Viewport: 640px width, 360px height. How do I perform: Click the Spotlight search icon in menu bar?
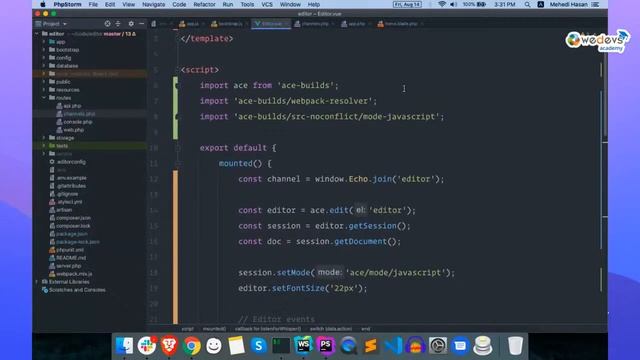tap(527, 4)
